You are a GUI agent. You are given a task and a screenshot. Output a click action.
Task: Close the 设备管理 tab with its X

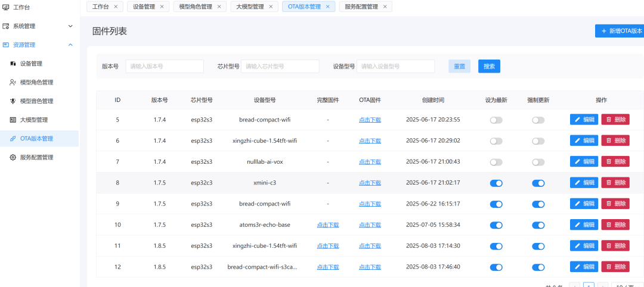[x=162, y=7]
